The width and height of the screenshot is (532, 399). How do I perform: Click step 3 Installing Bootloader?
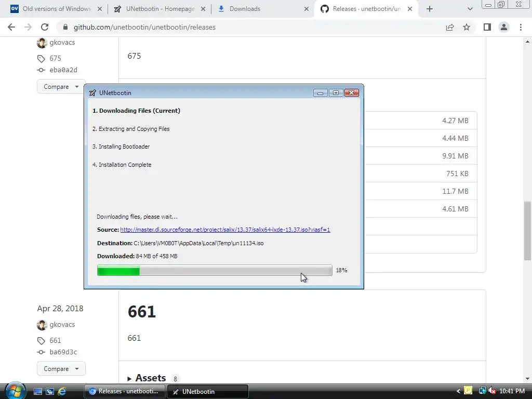(121, 147)
